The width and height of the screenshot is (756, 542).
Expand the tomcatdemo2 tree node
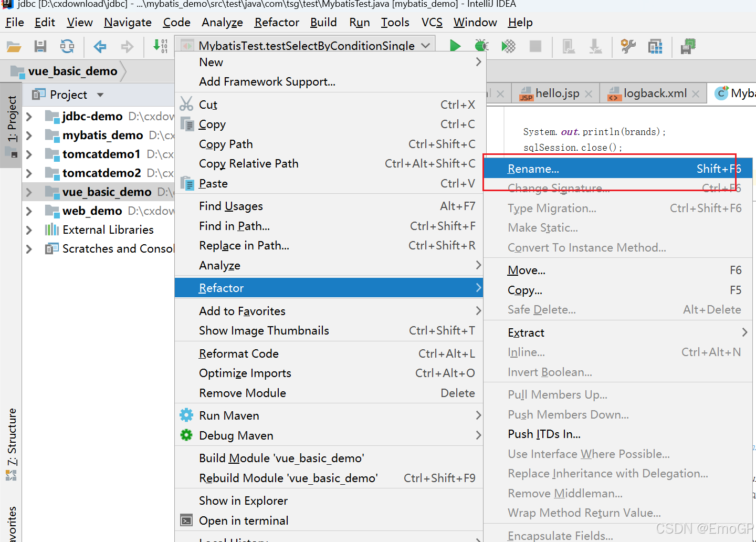pyautogui.click(x=29, y=173)
